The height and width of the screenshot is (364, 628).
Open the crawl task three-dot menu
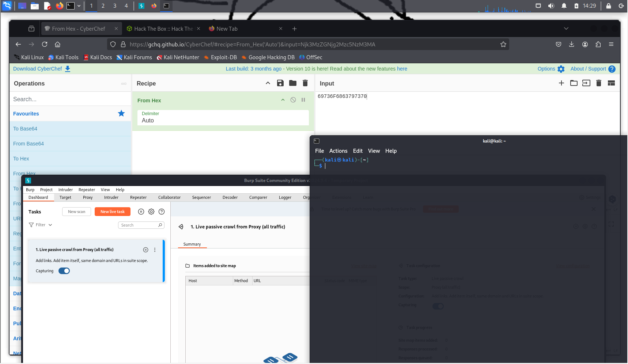tap(155, 250)
